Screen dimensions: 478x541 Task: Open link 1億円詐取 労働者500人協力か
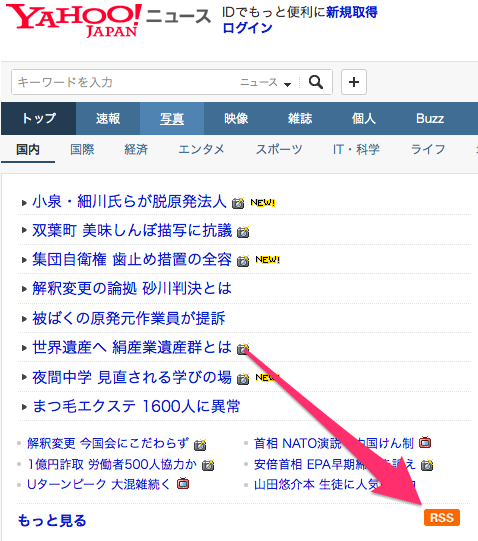[112, 464]
